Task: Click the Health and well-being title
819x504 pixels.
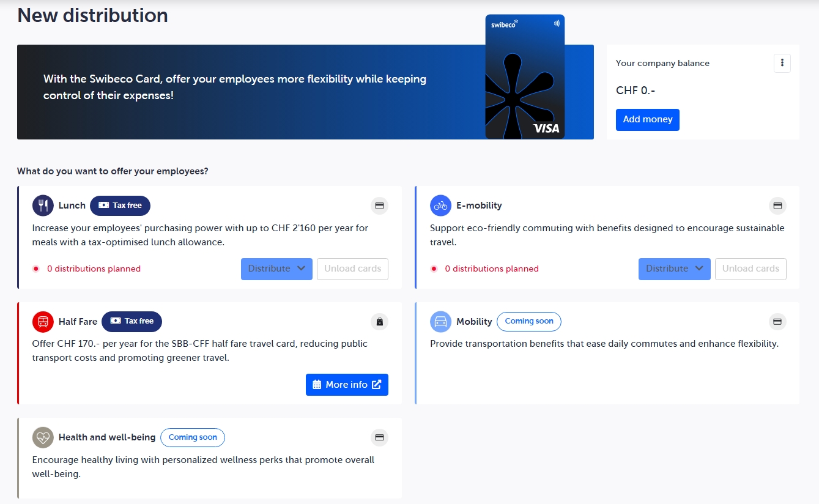Action: coord(107,437)
